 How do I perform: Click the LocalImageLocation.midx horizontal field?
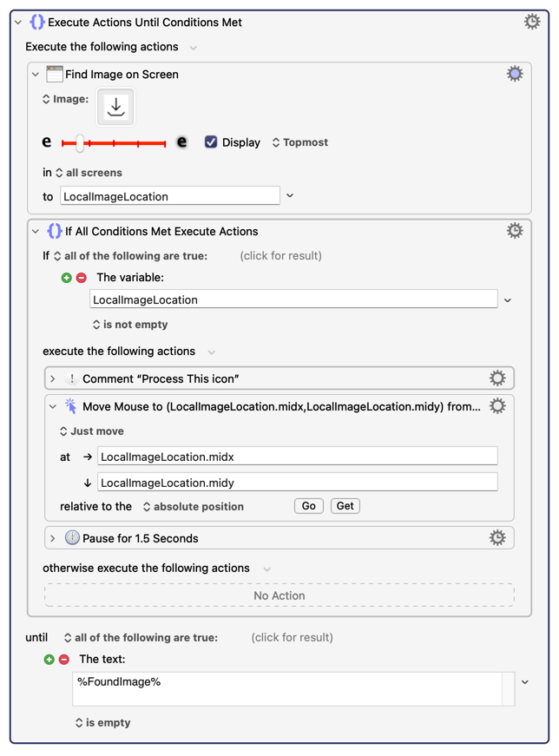coord(297,457)
